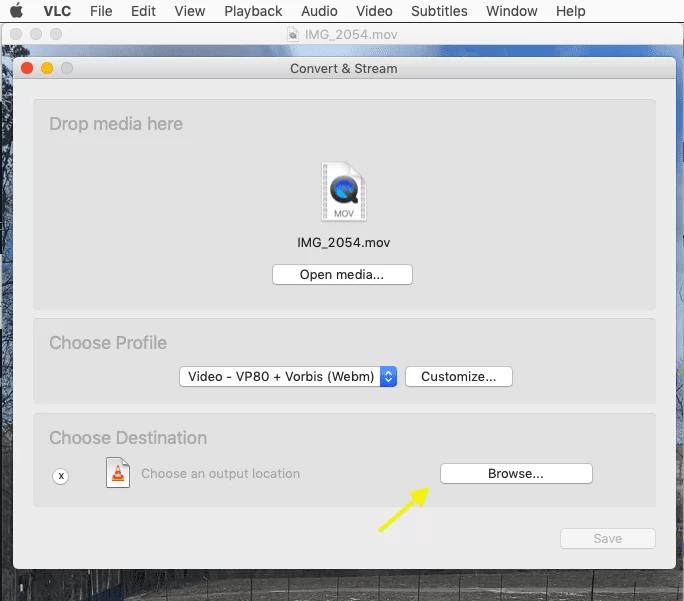The width and height of the screenshot is (684, 601).
Task: Open the Video menu
Action: pos(374,11)
